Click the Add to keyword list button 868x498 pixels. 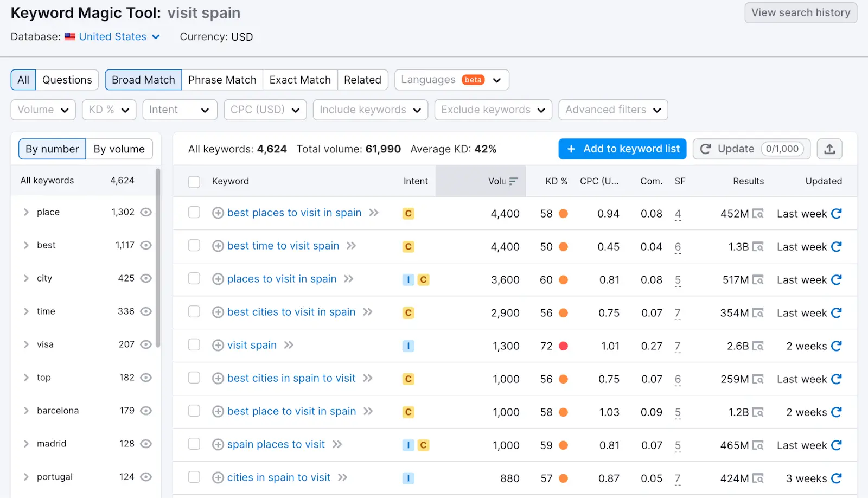pos(622,149)
